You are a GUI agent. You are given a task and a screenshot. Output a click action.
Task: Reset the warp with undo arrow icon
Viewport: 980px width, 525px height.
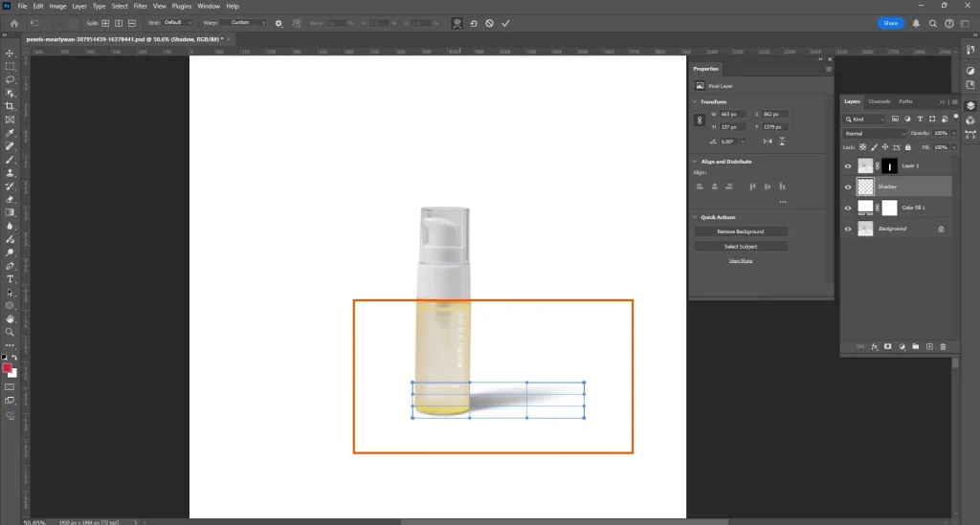(x=474, y=23)
